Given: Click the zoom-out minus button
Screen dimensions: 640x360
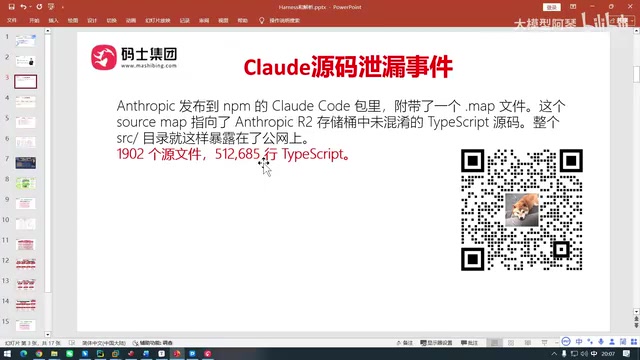Looking at the screenshot, I should pyautogui.click(x=557, y=343).
